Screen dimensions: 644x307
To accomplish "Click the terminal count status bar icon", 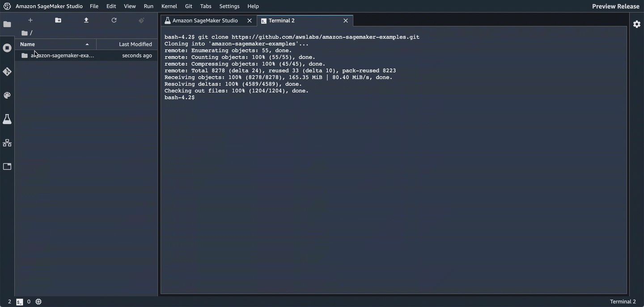I will point(20,302).
